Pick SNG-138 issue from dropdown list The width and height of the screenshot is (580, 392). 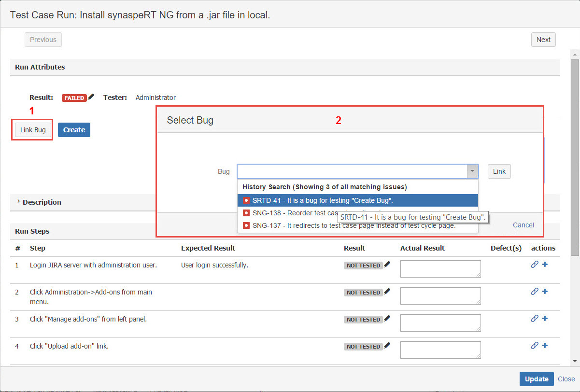click(290, 212)
